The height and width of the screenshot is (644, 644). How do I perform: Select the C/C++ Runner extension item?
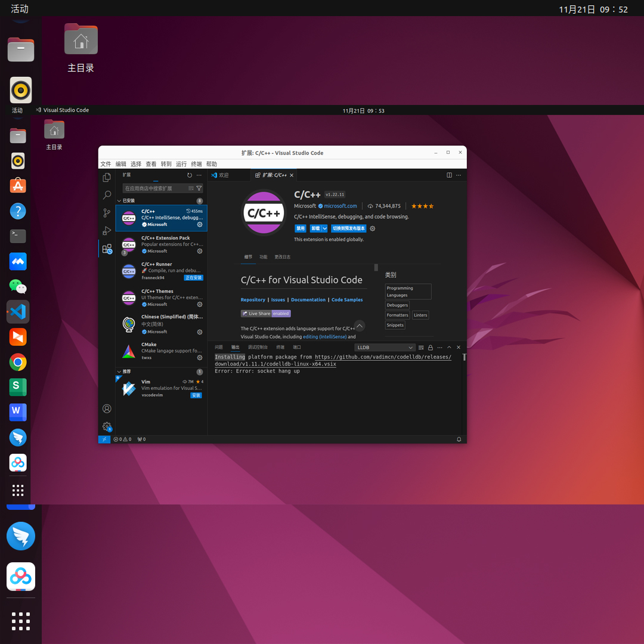click(162, 271)
